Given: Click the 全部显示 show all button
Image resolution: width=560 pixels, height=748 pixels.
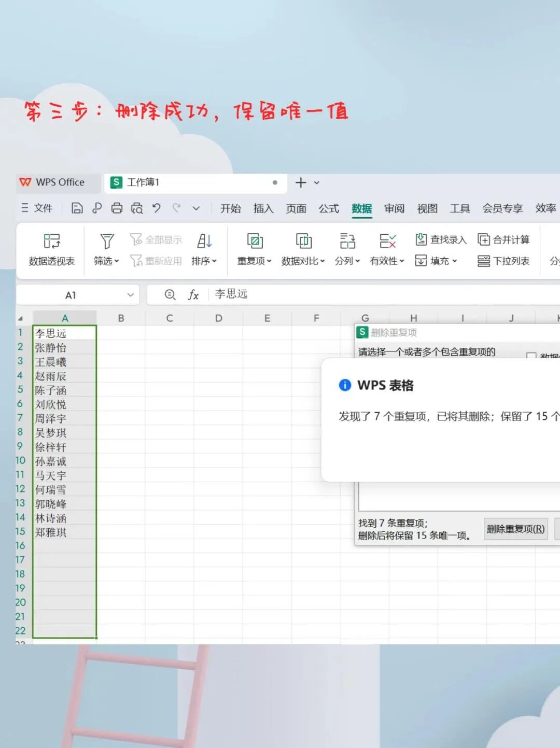Looking at the screenshot, I should (x=156, y=239).
